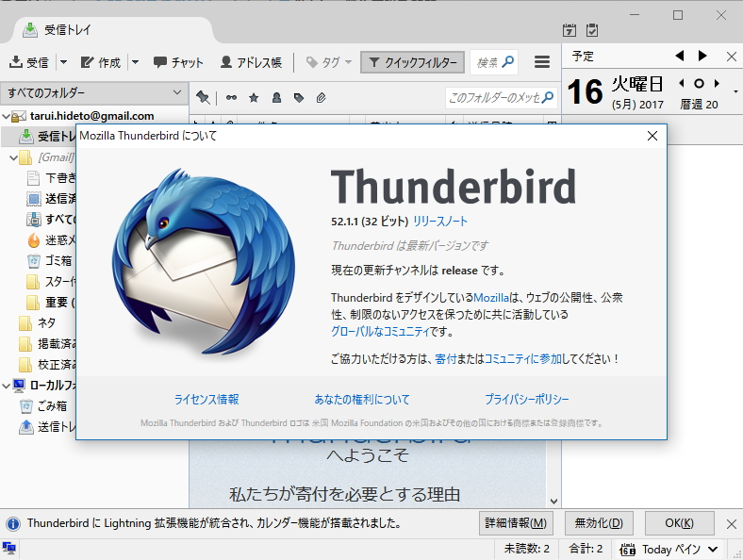Click the このフォルダーのメッセージ filter field
Screen dimensions: 743x560
point(501,98)
